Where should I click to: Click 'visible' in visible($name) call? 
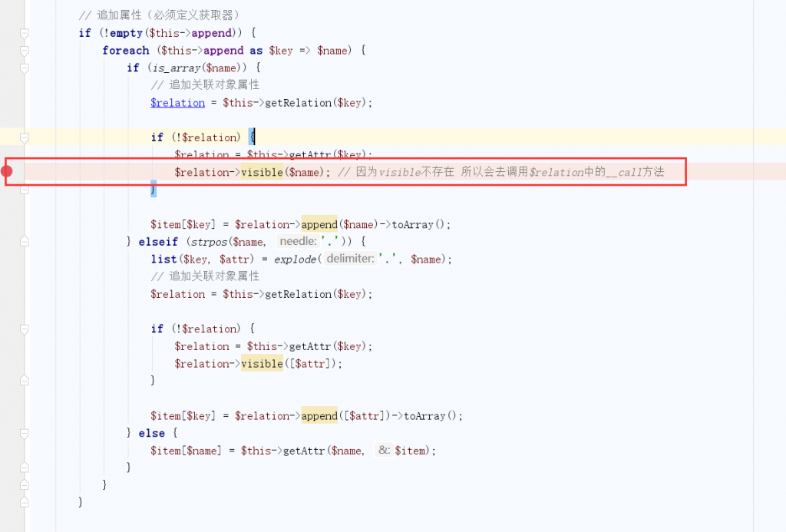tap(263, 172)
